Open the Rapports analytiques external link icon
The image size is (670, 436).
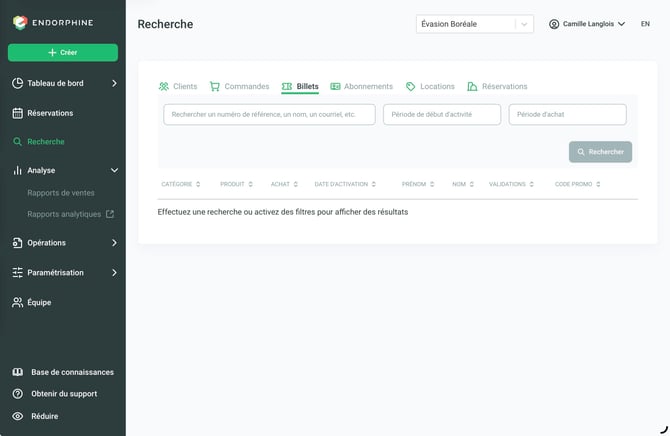coord(110,214)
